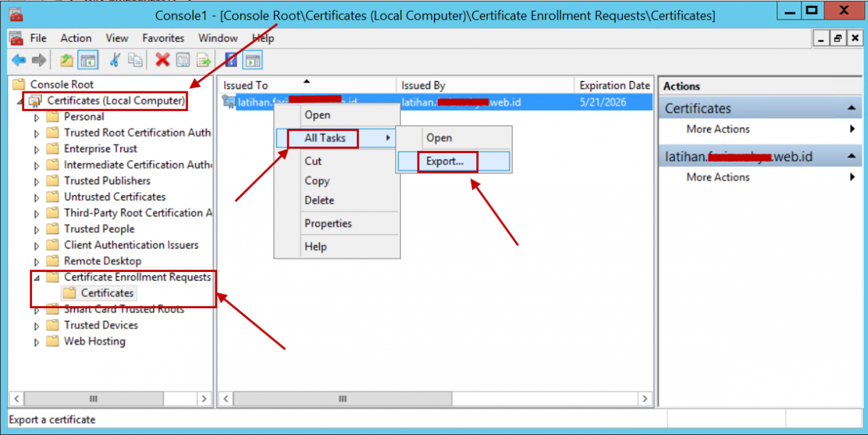The width and height of the screenshot is (868, 435).
Task: Collapse the Certificates section in Actions pane
Action: tap(851, 109)
